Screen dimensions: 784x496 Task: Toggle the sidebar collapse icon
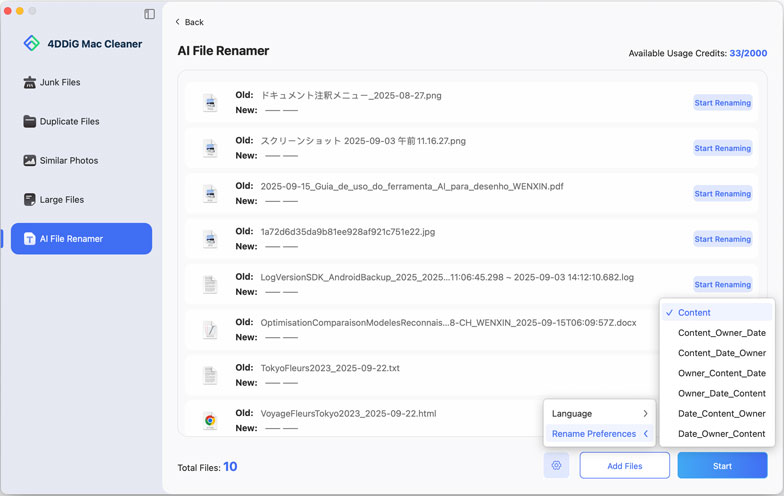(149, 14)
